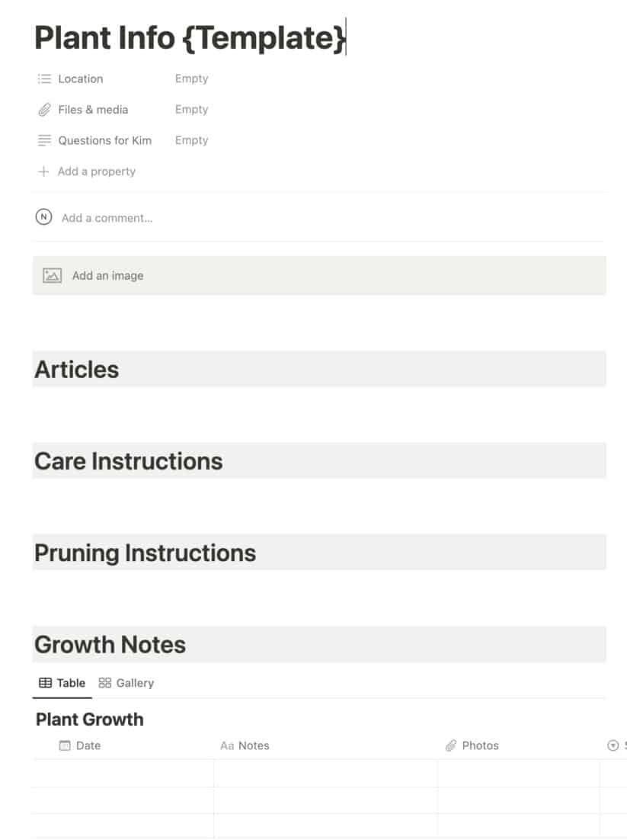Click the Add a comment field
This screenshot has height=840, width=627.
coord(107,218)
